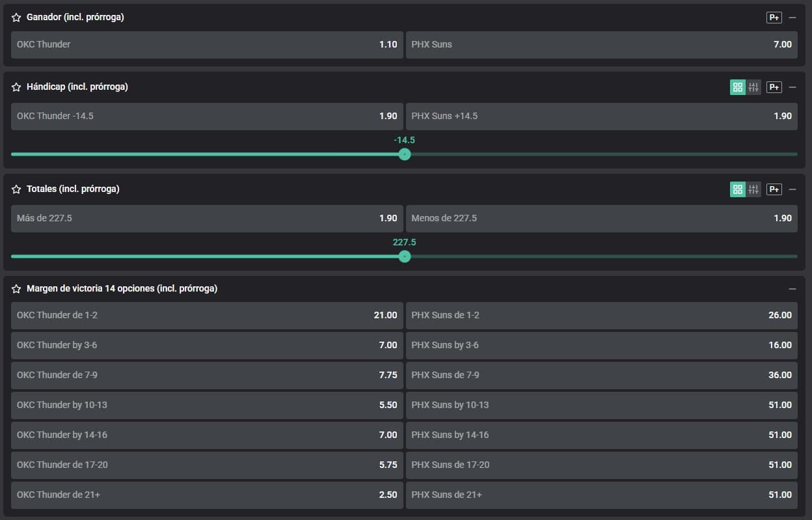Collapse the Totales market section
The height and width of the screenshot is (520, 812).
click(792, 189)
